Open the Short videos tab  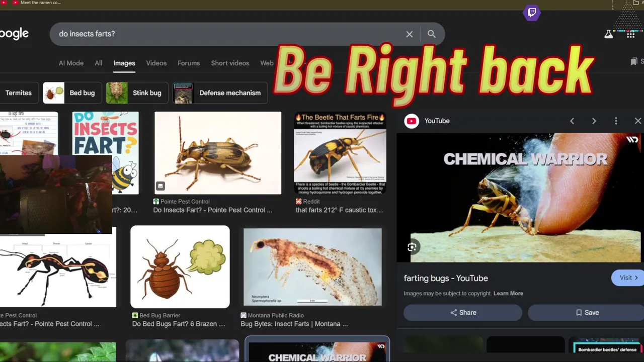(230, 63)
